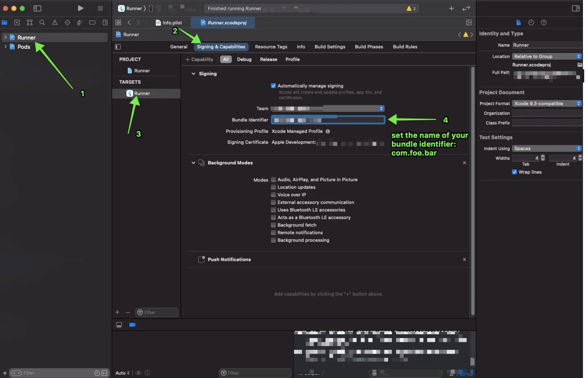Open the Location Relative to Group dropdown
588x378 pixels.
pos(547,56)
